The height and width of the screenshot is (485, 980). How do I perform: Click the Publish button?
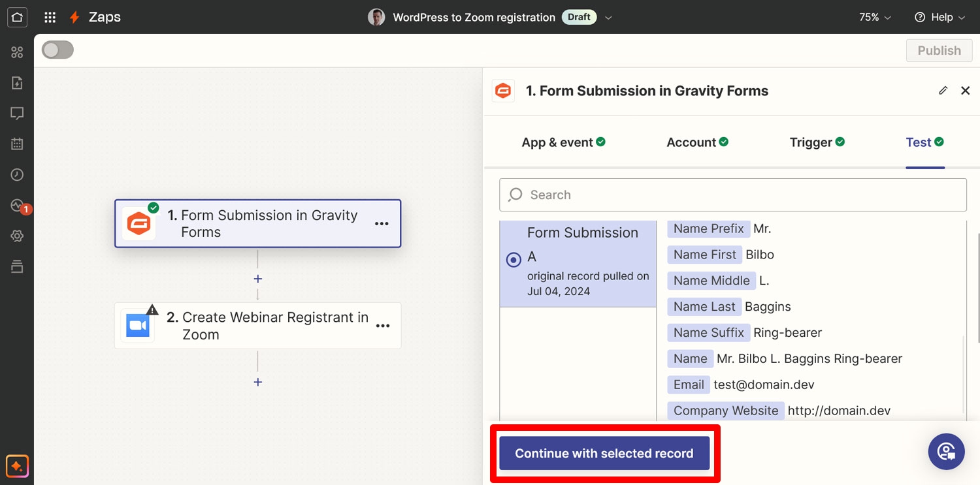click(939, 50)
